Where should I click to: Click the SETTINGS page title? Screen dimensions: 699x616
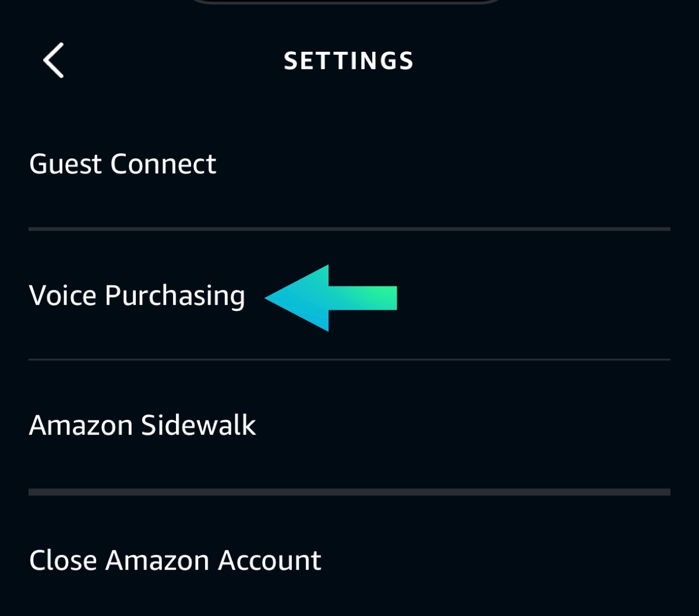[348, 61]
